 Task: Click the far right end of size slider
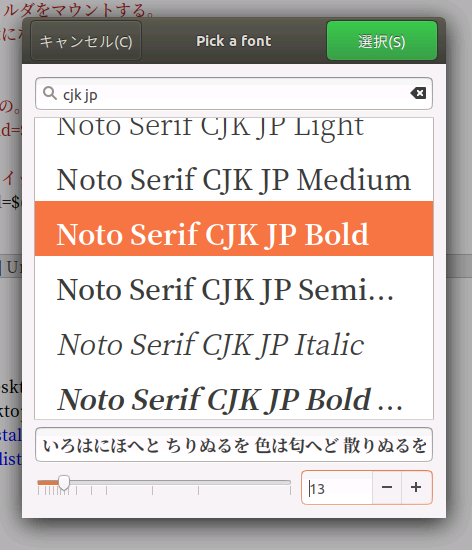pos(290,483)
